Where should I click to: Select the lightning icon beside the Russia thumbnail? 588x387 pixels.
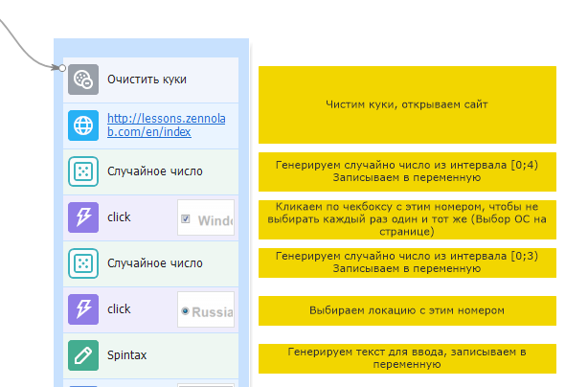point(83,309)
